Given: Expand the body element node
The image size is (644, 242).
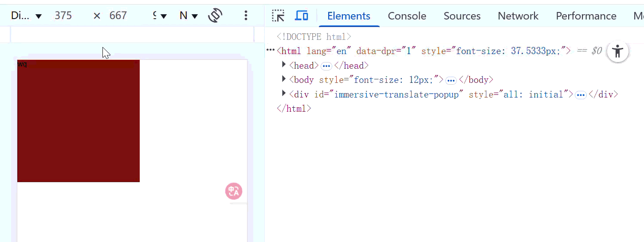Looking at the screenshot, I should [284, 79].
